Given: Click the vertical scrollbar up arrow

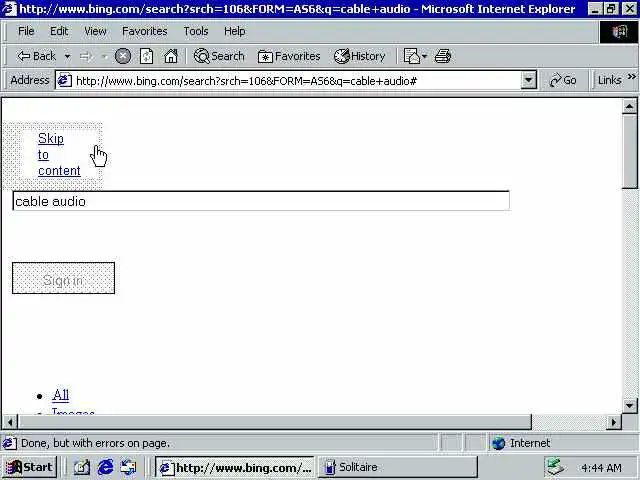Looking at the screenshot, I should coord(629,106).
